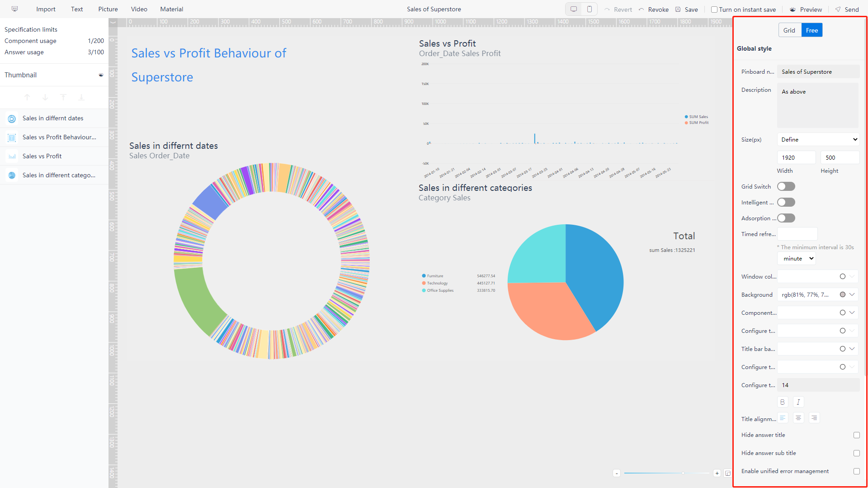
Task: Click the move layer to top icon
Action: coord(63,97)
